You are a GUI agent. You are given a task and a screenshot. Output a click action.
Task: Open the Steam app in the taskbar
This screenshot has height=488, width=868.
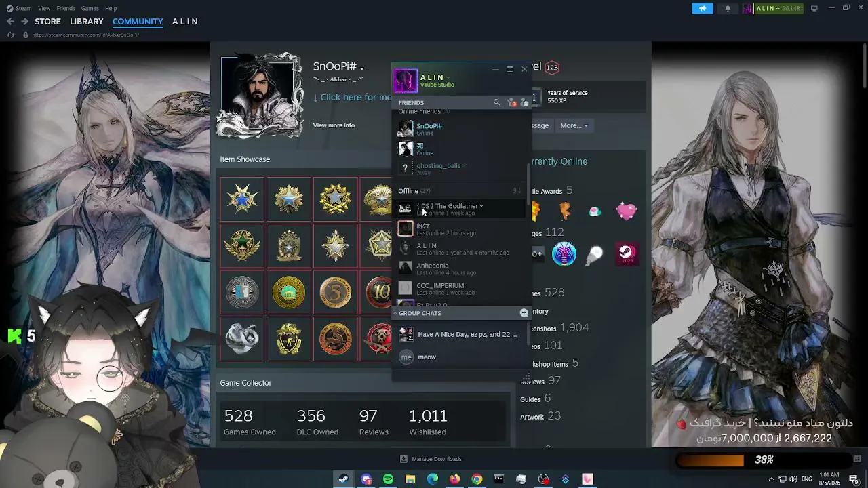[344, 479]
